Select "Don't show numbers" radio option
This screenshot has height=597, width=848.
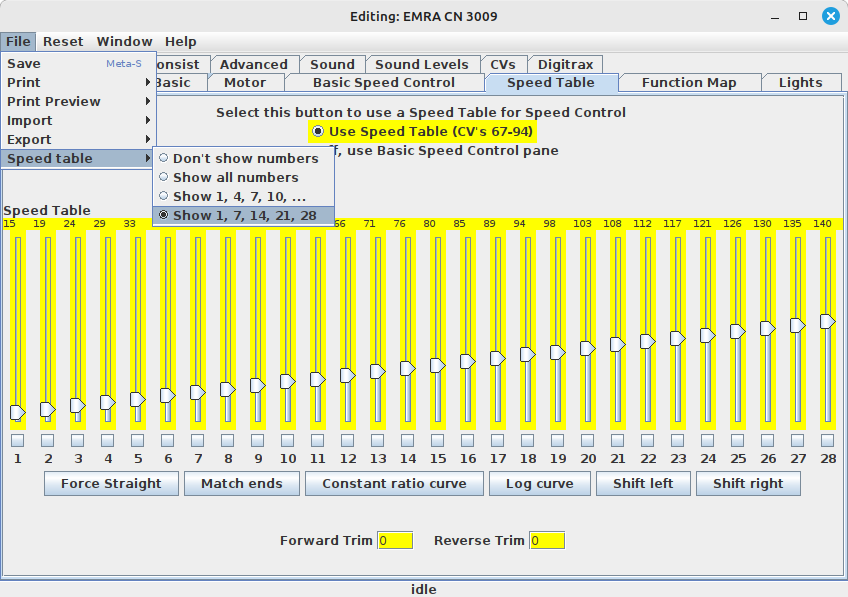[244, 158]
